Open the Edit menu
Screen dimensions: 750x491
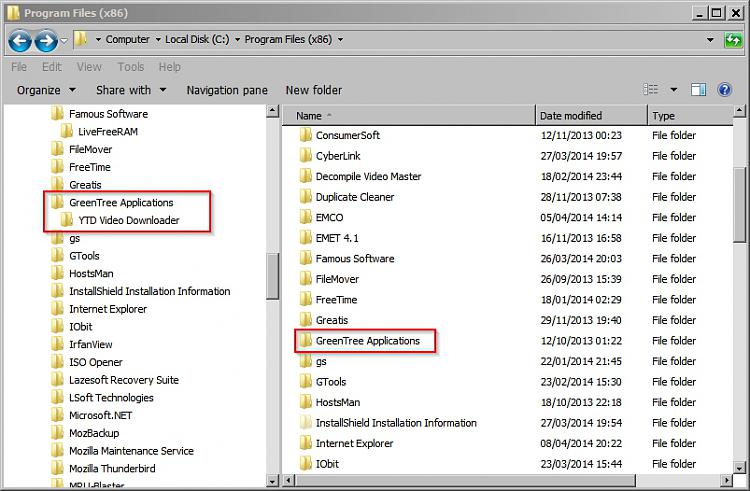[52, 67]
